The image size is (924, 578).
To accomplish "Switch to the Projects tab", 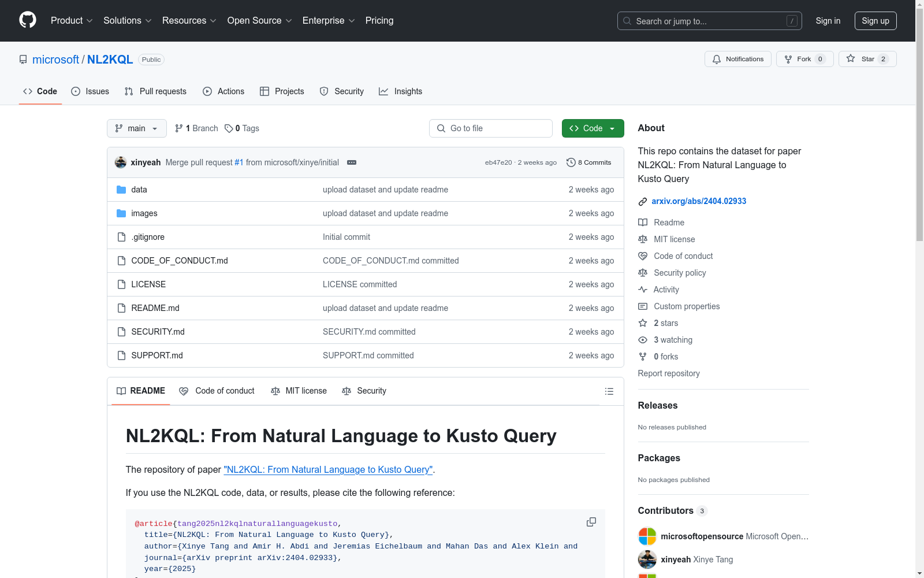I will 282,91.
